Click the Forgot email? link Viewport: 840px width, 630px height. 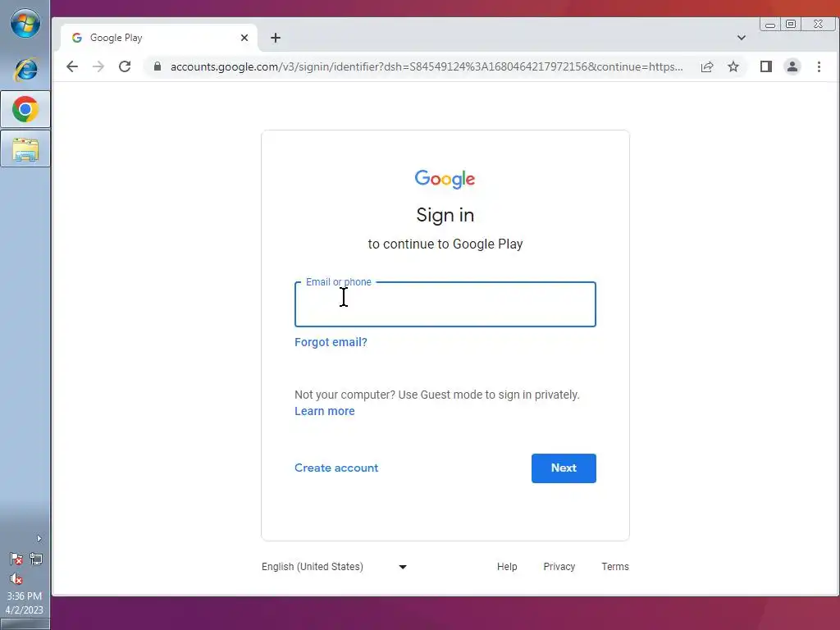(x=331, y=342)
